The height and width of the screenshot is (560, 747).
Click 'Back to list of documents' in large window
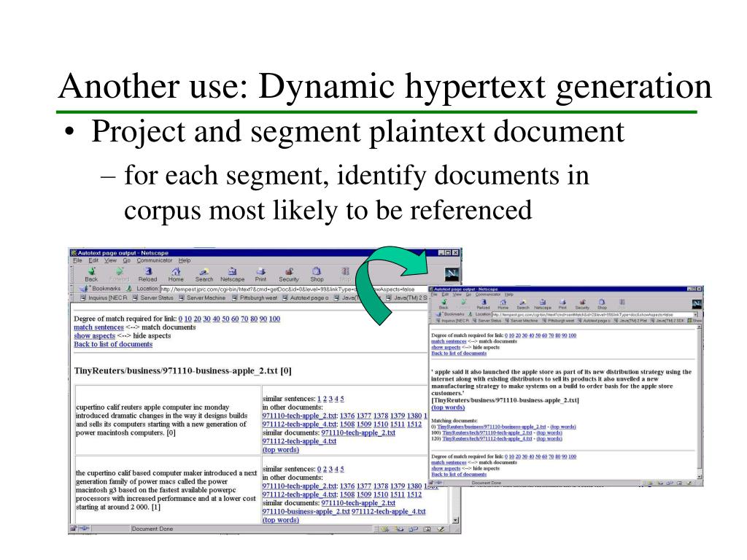(x=113, y=344)
